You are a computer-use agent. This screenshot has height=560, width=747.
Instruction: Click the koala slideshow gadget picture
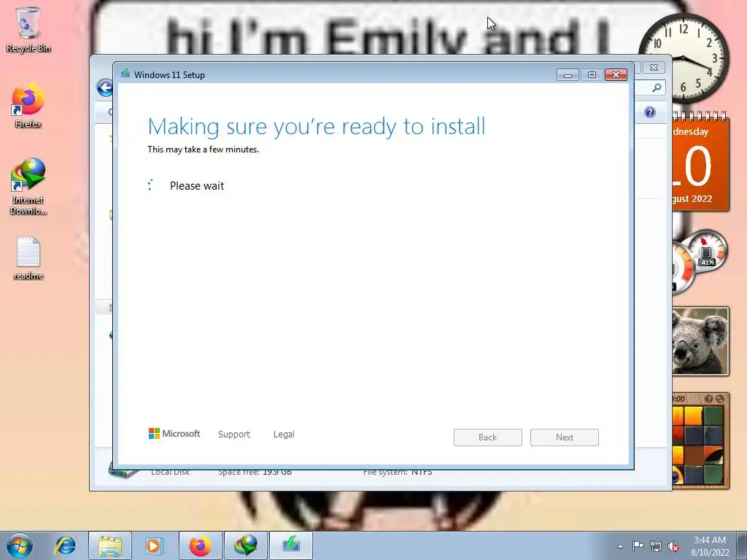700,341
